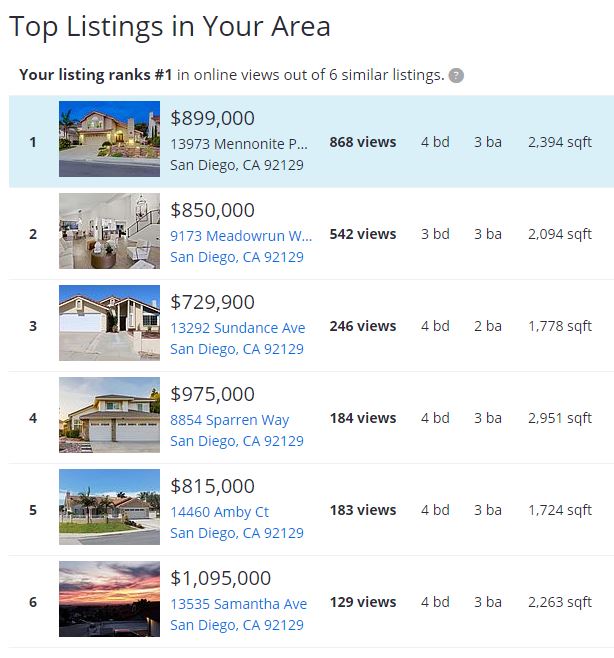The height and width of the screenshot is (658, 614).
Task: Click the 868 views count
Action: [x=363, y=142]
